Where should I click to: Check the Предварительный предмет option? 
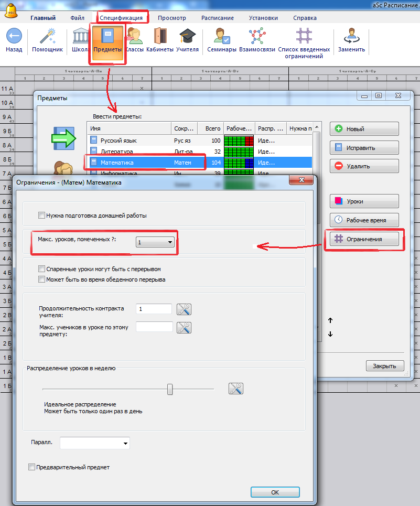click(x=32, y=467)
